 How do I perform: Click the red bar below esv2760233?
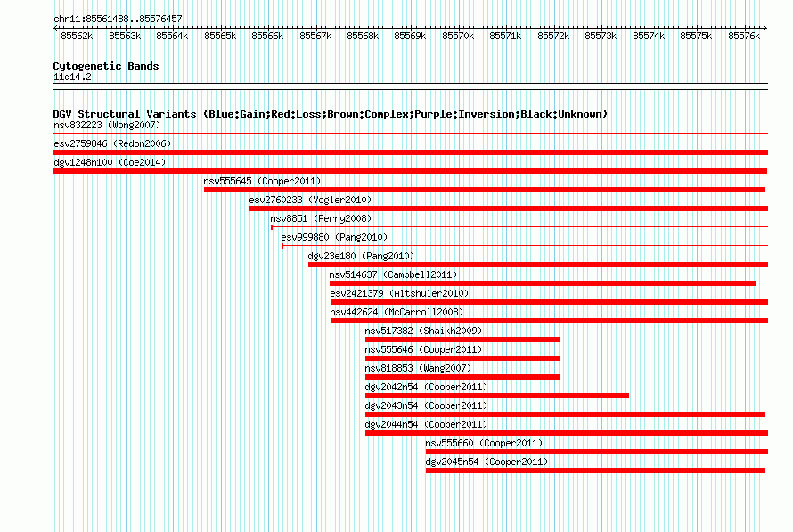(x=509, y=209)
